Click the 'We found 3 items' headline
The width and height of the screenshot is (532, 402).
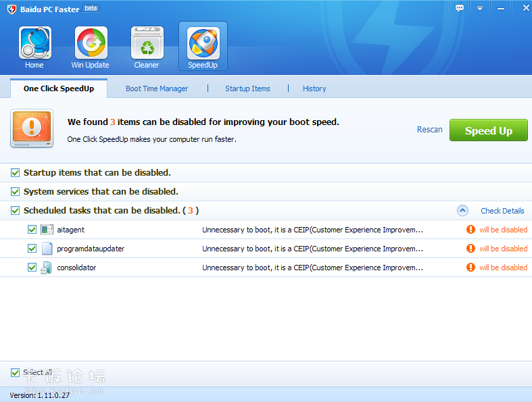203,122
